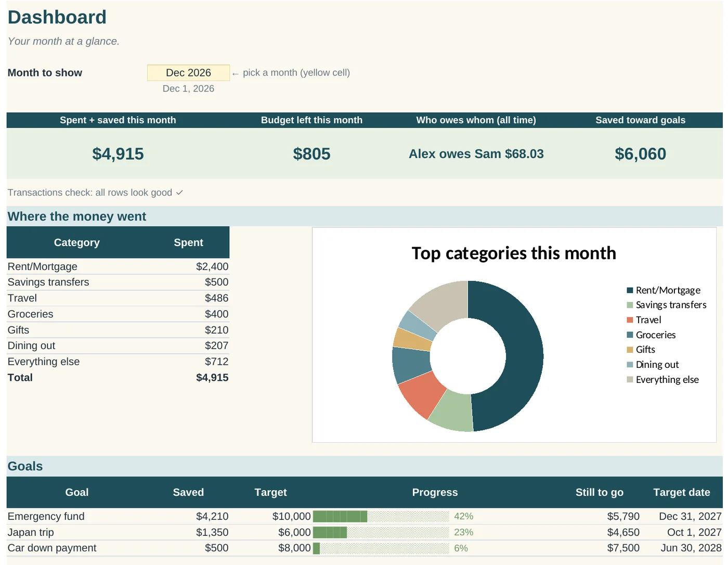Click the "Oct 1, 2027" target date
The image size is (728, 565).
(x=694, y=532)
